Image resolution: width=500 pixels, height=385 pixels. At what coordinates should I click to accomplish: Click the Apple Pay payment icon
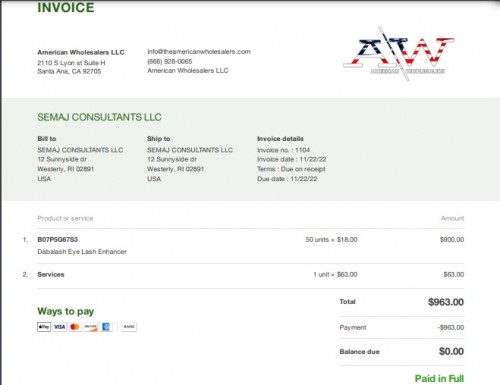(44, 327)
